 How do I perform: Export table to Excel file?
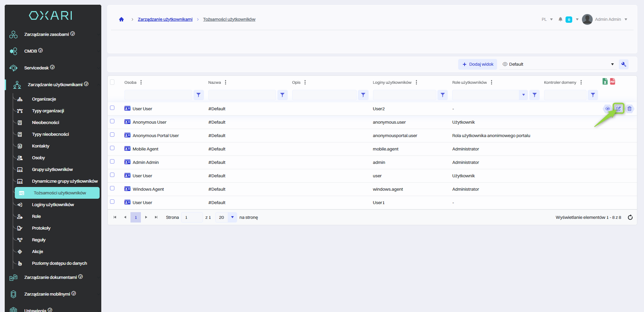[x=605, y=81]
